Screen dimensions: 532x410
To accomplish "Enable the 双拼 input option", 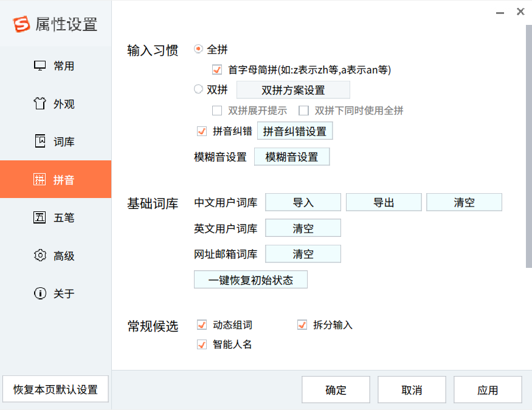I will point(198,89).
